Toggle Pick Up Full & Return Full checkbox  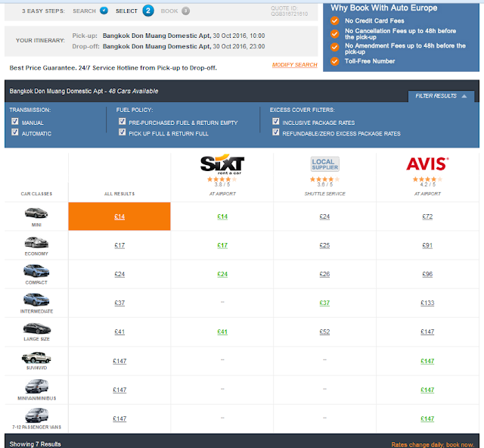[123, 132]
